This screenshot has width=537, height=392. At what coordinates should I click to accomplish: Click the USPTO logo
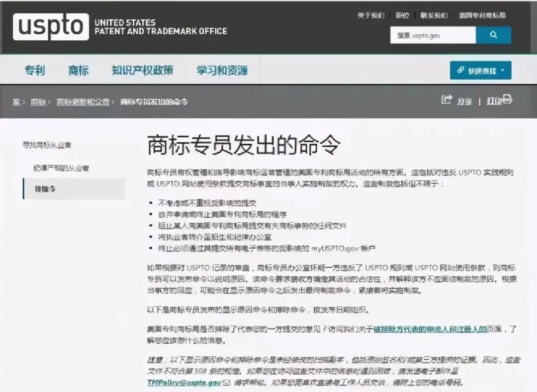51,27
